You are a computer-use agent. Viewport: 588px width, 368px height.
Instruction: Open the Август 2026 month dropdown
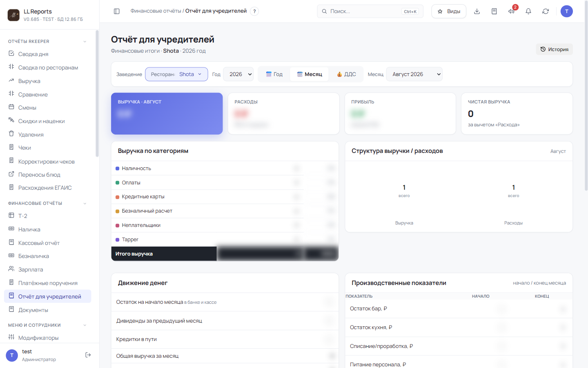(x=414, y=74)
